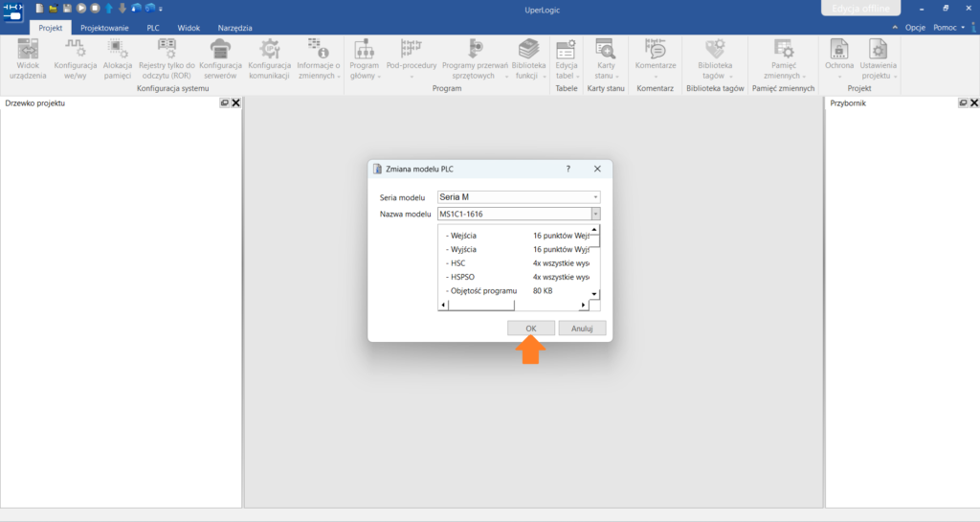Select the Wyjścia row in model details
The width and height of the screenshot is (980, 522).
(x=518, y=249)
